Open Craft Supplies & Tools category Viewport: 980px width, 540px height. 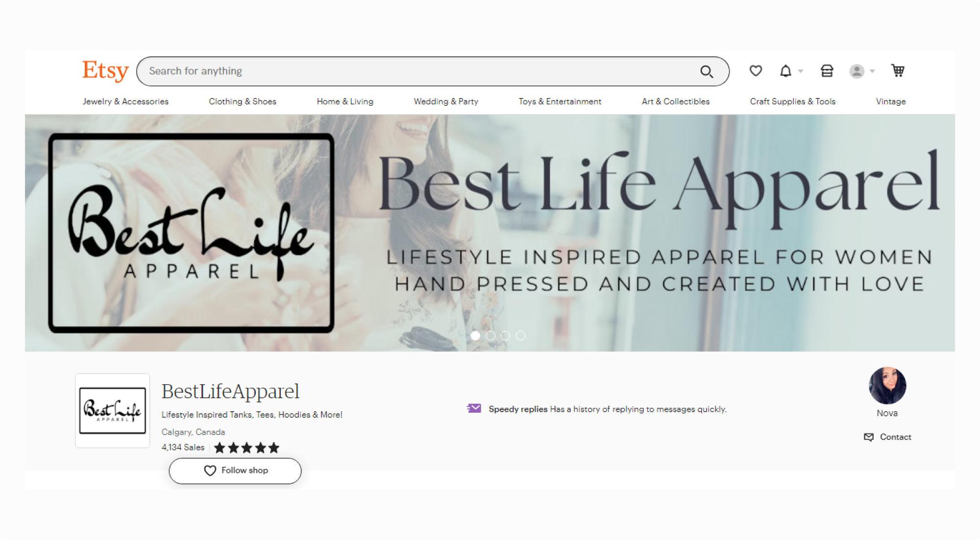[x=793, y=101]
